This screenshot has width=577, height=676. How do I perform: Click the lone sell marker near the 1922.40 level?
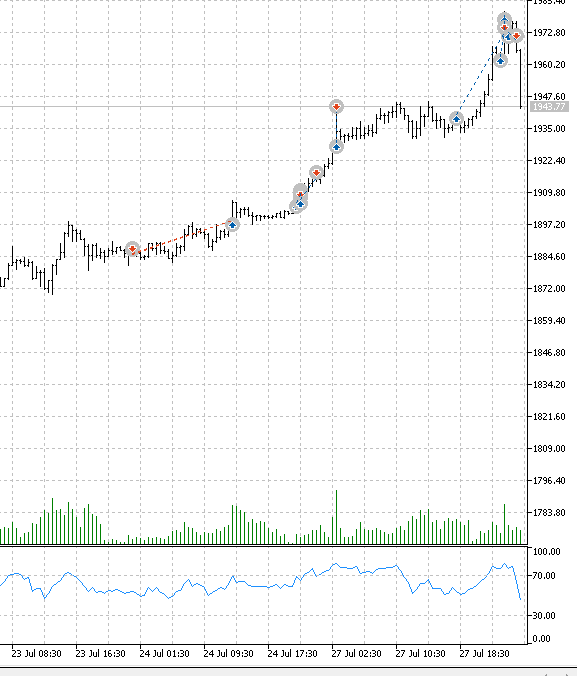pos(316,173)
